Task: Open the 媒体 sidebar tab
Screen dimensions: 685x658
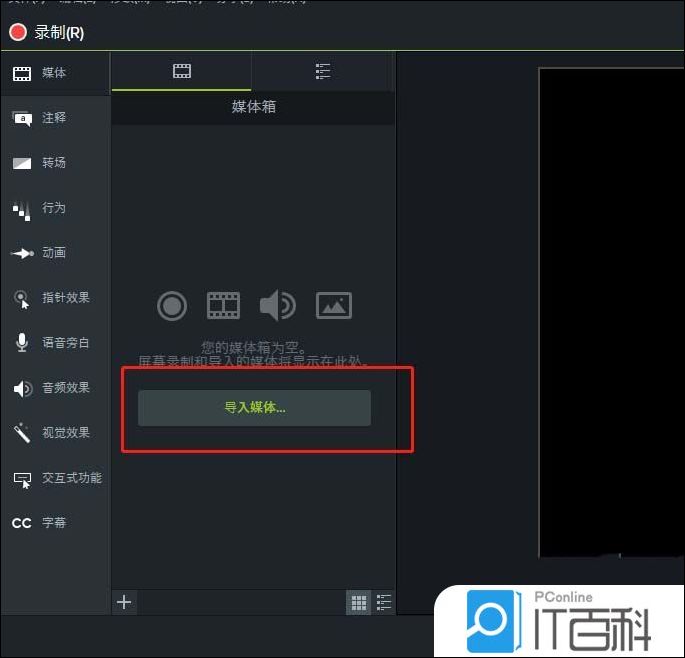Action: click(x=55, y=73)
